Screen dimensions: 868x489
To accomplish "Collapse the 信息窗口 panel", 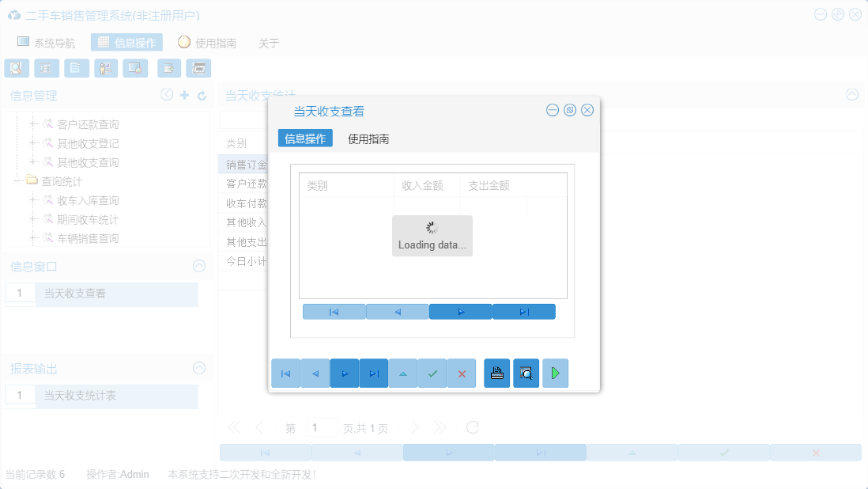I will coord(198,267).
